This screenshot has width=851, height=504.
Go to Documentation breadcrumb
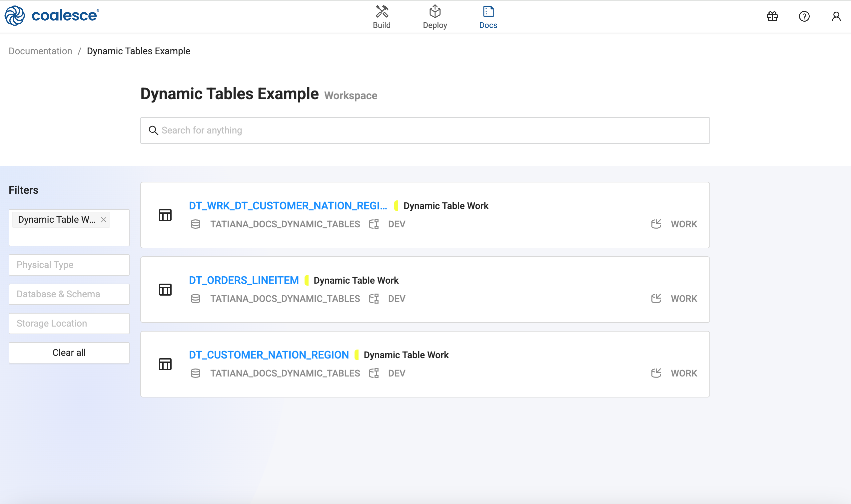40,51
